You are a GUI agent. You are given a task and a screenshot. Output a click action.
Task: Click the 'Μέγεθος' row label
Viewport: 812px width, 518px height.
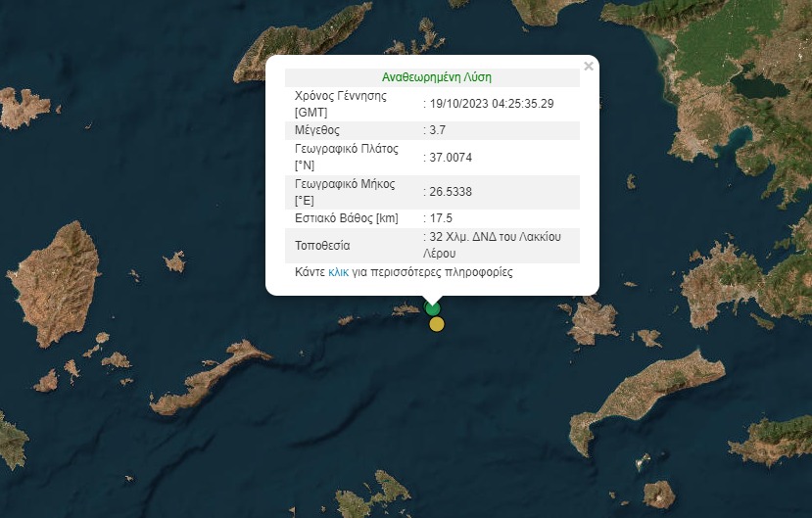[x=316, y=130]
